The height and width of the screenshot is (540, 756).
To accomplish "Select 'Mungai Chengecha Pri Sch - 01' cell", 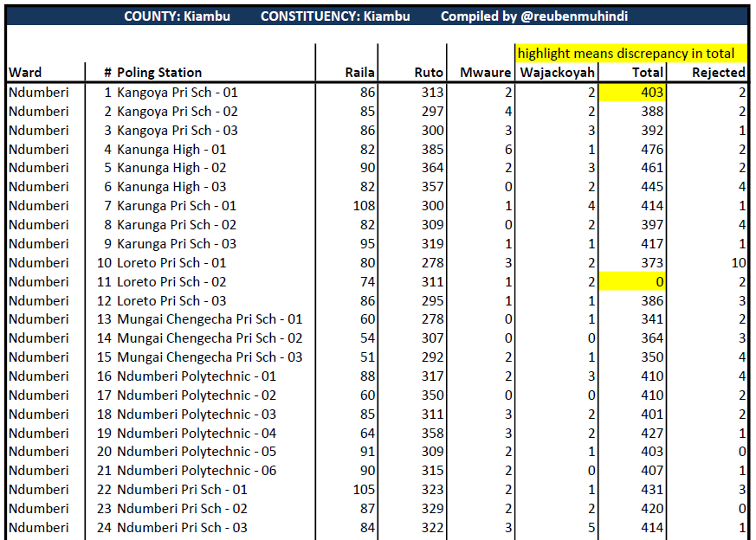I will point(210,318).
